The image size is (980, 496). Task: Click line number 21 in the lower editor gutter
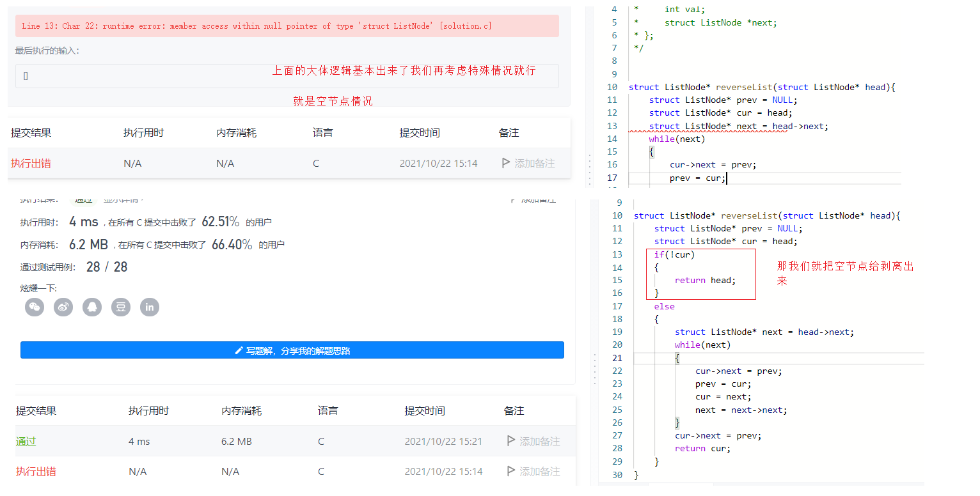(617, 358)
